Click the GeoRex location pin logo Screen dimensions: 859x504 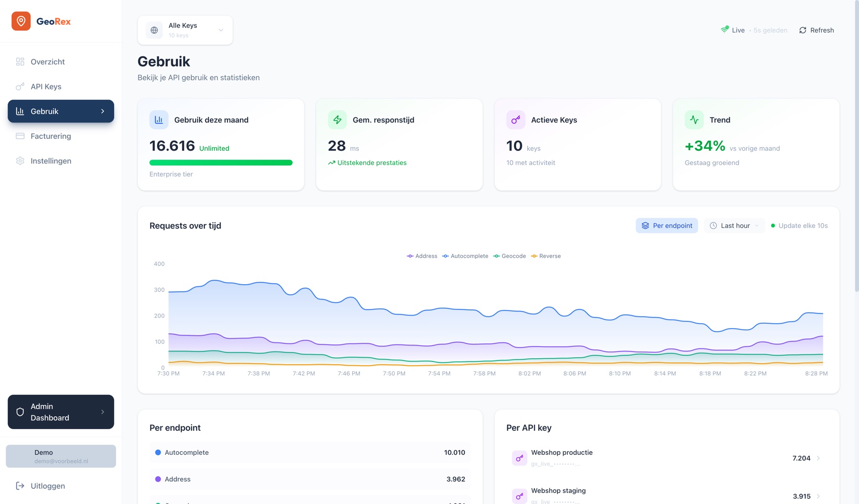point(21,21)
